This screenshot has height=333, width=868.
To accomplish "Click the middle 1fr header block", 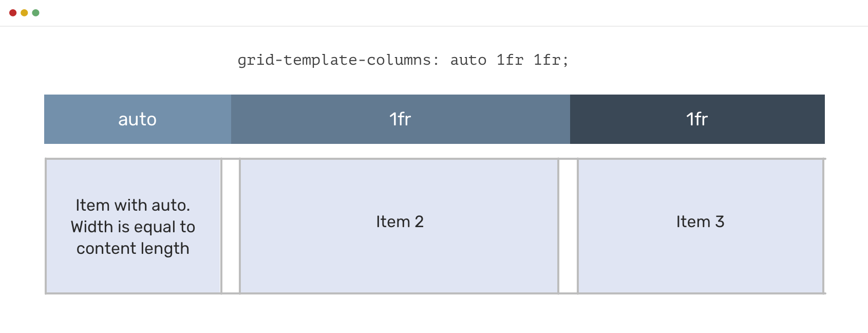I will click(x=400, y=119).
